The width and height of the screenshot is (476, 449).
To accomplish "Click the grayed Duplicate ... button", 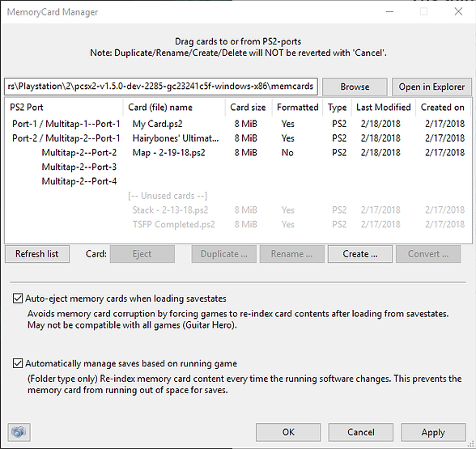I will click(224, 254).
